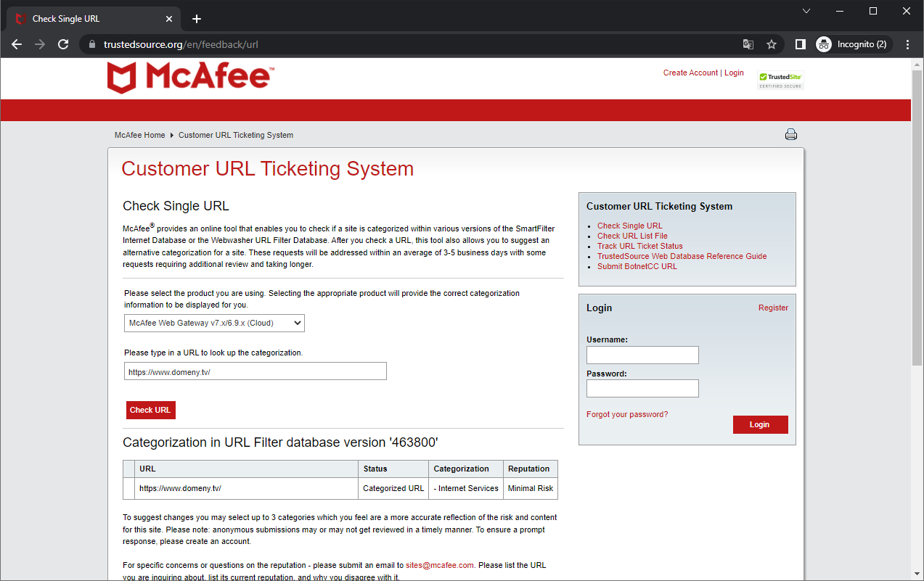Click the red Login button

(x=760, y=424)
